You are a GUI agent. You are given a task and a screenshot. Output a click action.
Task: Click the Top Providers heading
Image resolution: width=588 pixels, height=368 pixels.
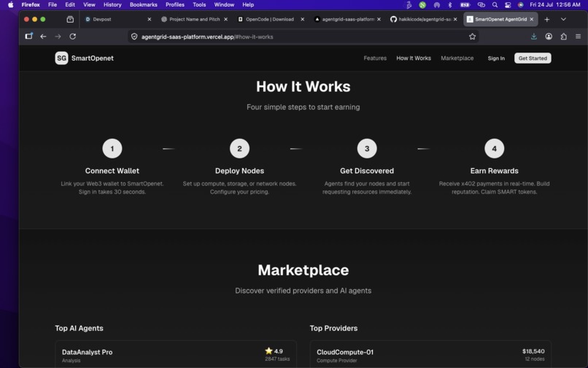[x=333, y=328]
